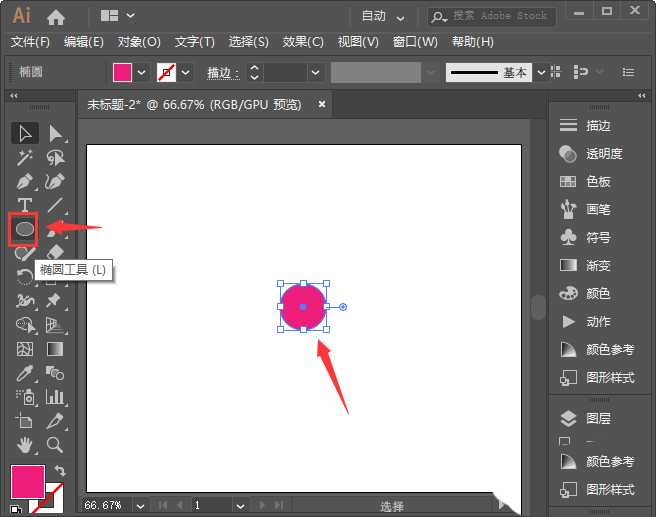Activate the Zoom tool
Screen dimensions: 656x517
point(55,444)
